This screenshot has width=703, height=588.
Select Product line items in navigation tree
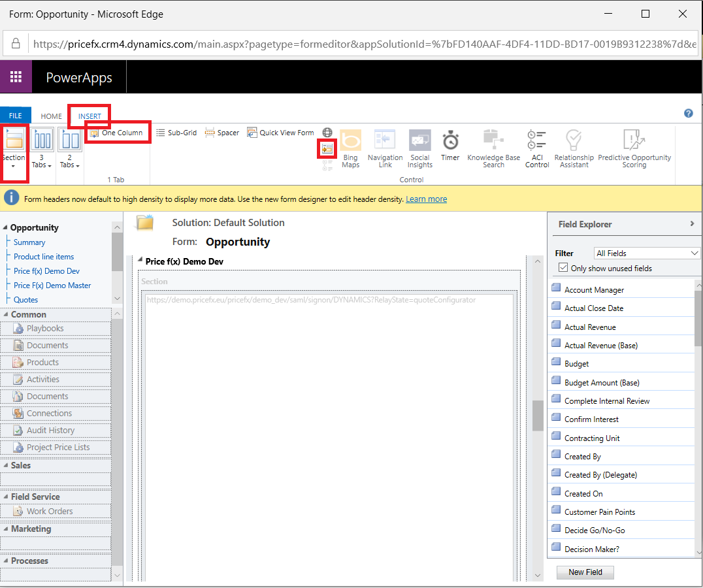[x=44, y=257]
